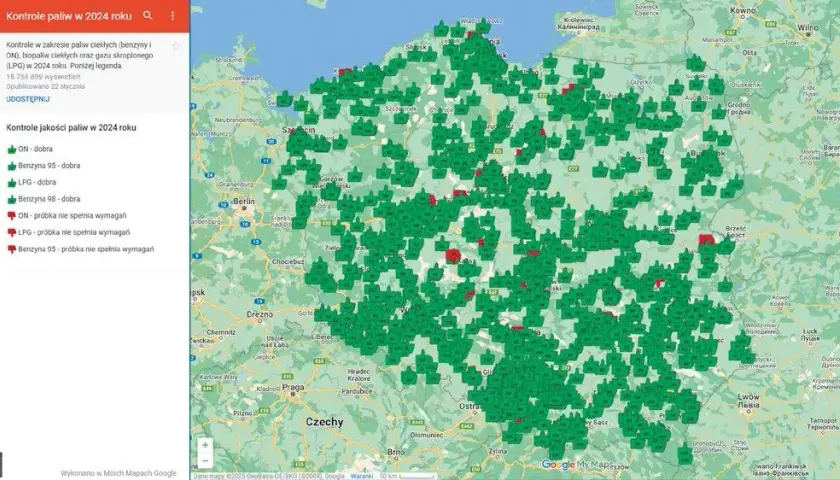
Task: Click the Kowno city label on the map
Action: click(x=742, y=10)
